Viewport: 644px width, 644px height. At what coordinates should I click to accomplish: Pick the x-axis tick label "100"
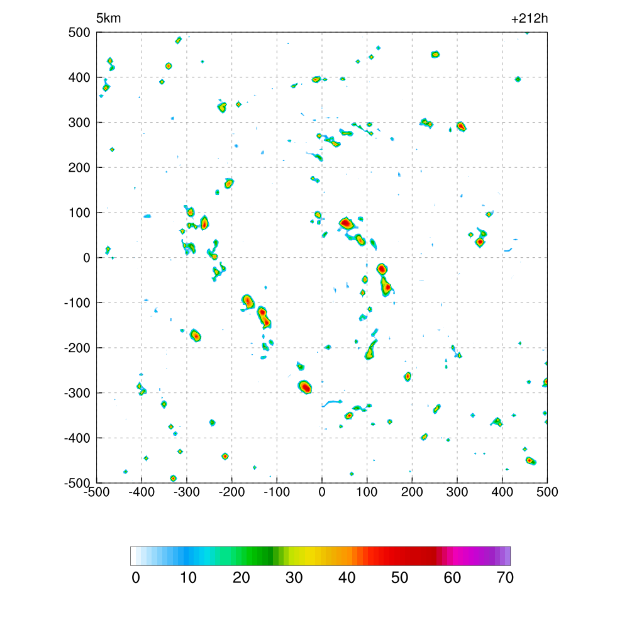[367, 492]
